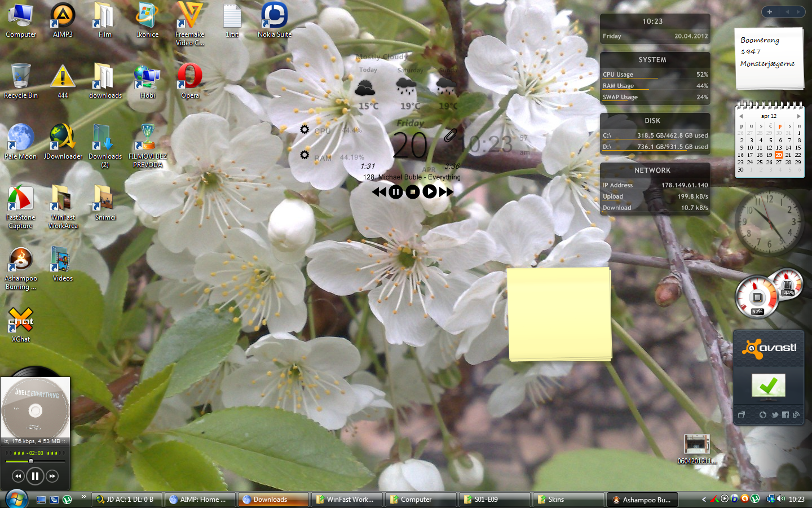The image size is (812, 508).
Task: Switch to Ashampoo Burning taskbar window
Action: [x=642, y=500]
